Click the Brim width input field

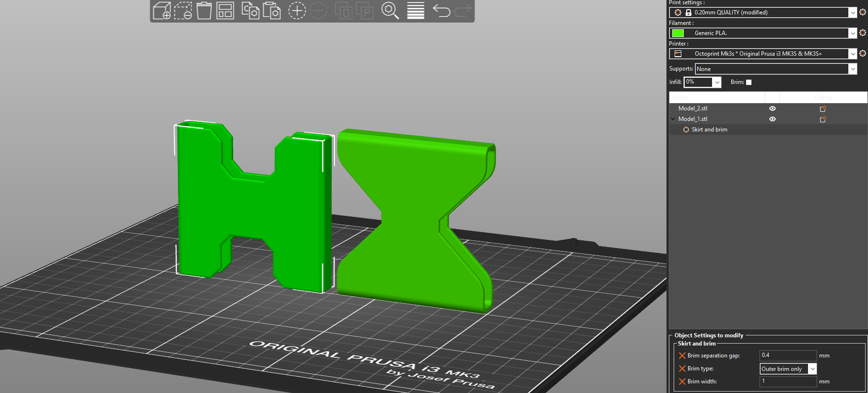pyautogui.click(x=788, y=381)
